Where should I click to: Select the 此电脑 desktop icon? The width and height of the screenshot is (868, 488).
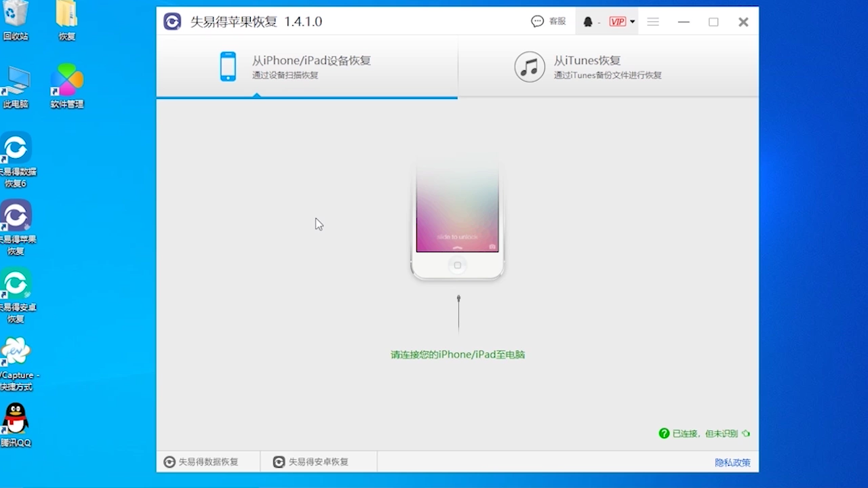click(16, 88)
